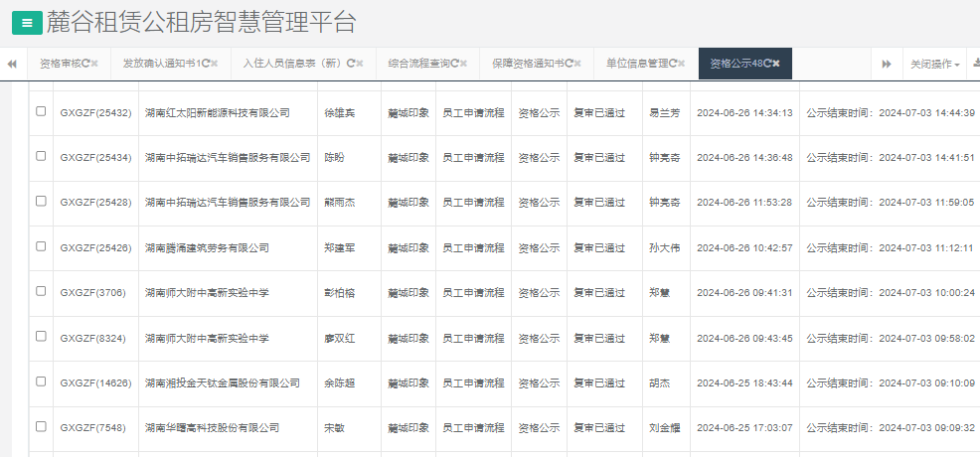Check the box for row GXGZF(25428)
Screen dimensions: 980x457
click(41, 201)
